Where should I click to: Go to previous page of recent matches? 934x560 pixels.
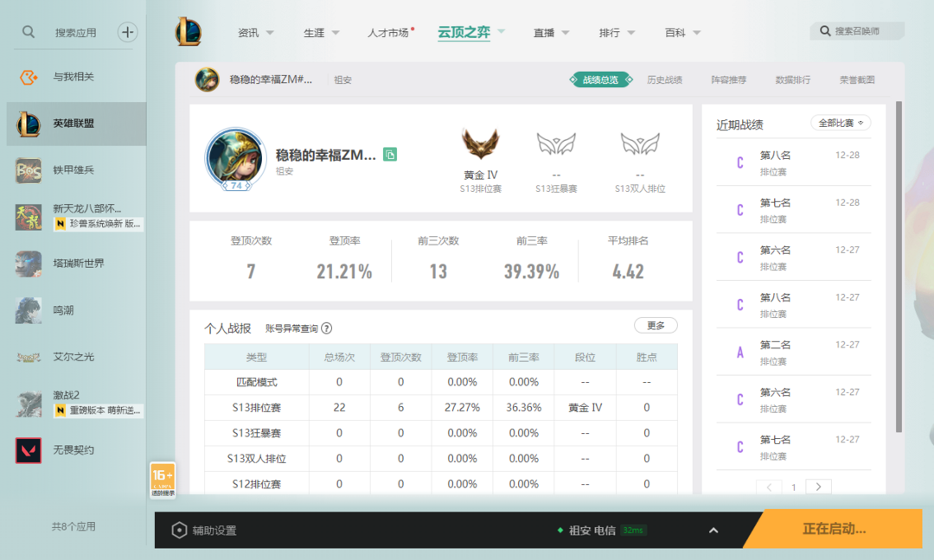coord(769,487)
